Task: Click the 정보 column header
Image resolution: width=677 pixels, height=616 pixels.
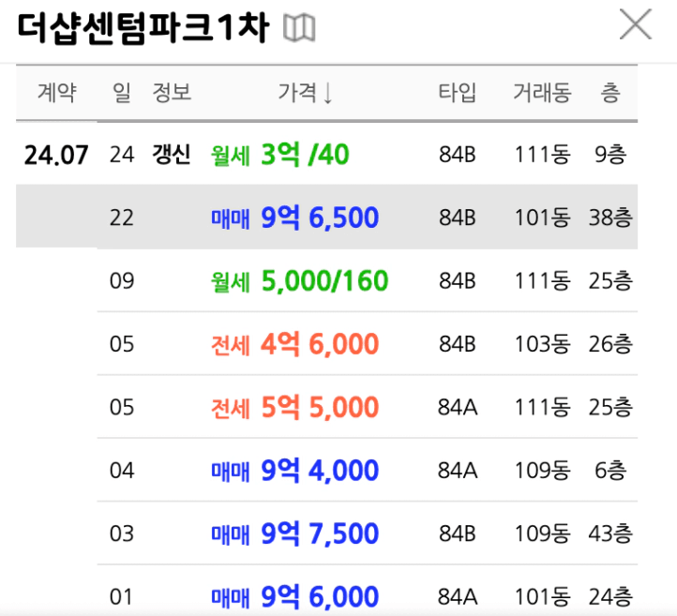Action: tap(172, 93)
